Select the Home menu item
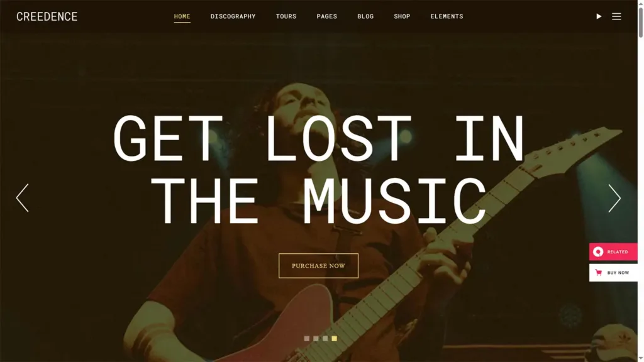The image size is (644, 362). click(182, 16)
